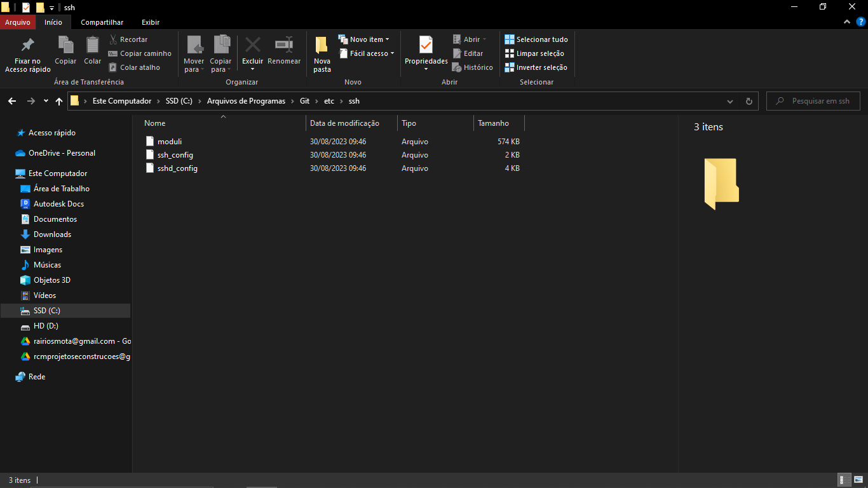The height and width of the screenshot is (488, 868).
Task: Open the Copiar para menu
Action: pos(221,55)
